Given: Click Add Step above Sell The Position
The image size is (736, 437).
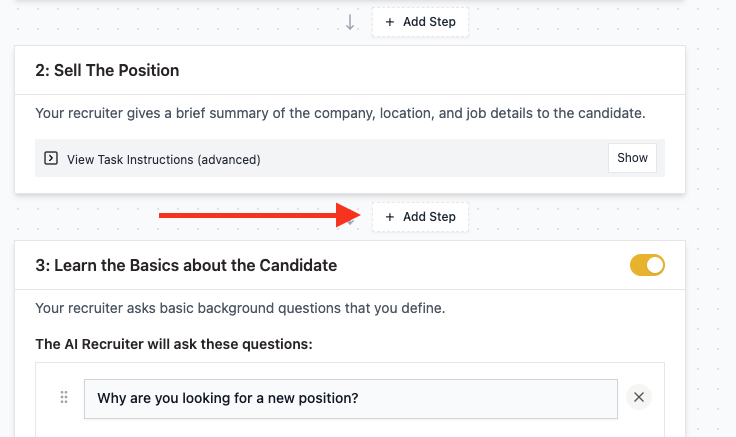Looking at the screenshot, I should point(420,22).
